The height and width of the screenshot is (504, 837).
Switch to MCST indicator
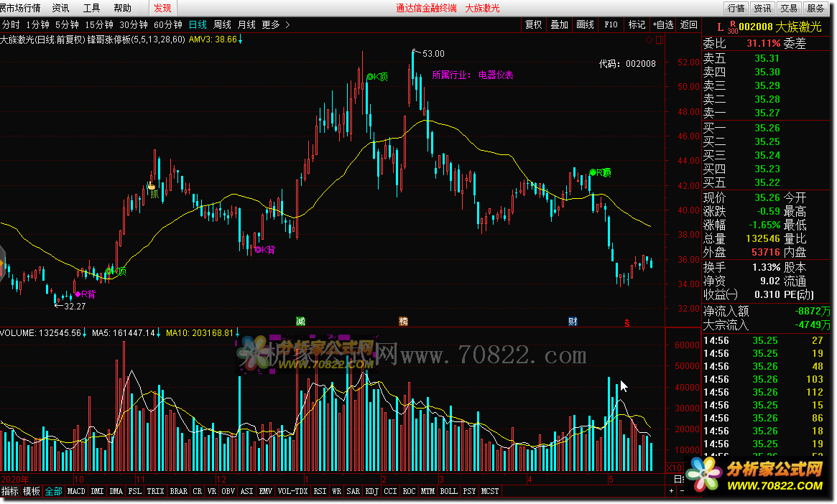pyautogui.click(x=489, y=491)
